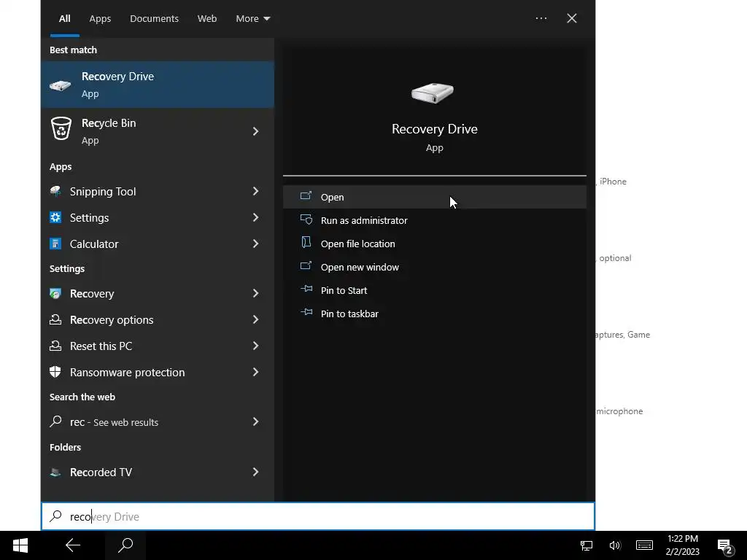This screenshot has height=560, width=747.
Task: Open the Windows Start button
Action: [x=20, y=545]
